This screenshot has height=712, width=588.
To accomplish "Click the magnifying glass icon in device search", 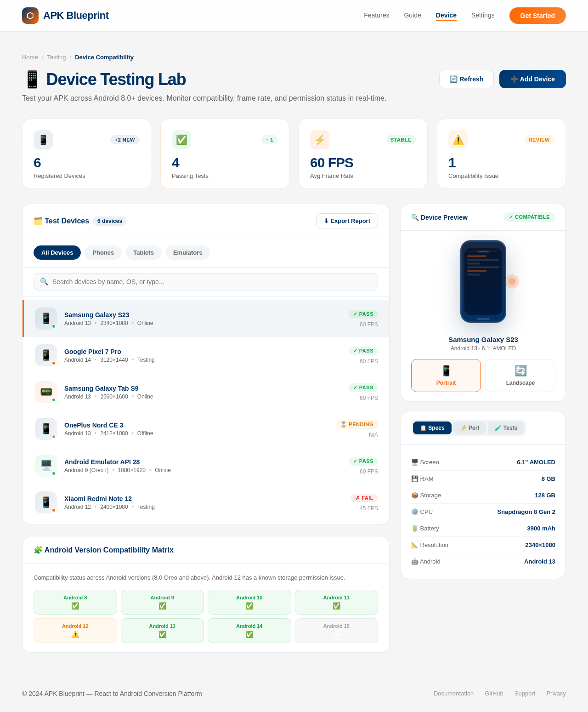I will (44, 282).
